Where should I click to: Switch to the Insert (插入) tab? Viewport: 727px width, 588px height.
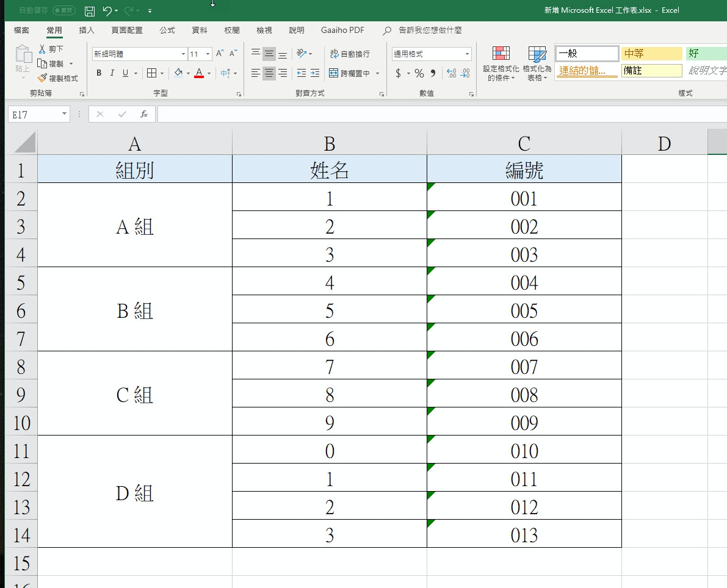[87, 30]
